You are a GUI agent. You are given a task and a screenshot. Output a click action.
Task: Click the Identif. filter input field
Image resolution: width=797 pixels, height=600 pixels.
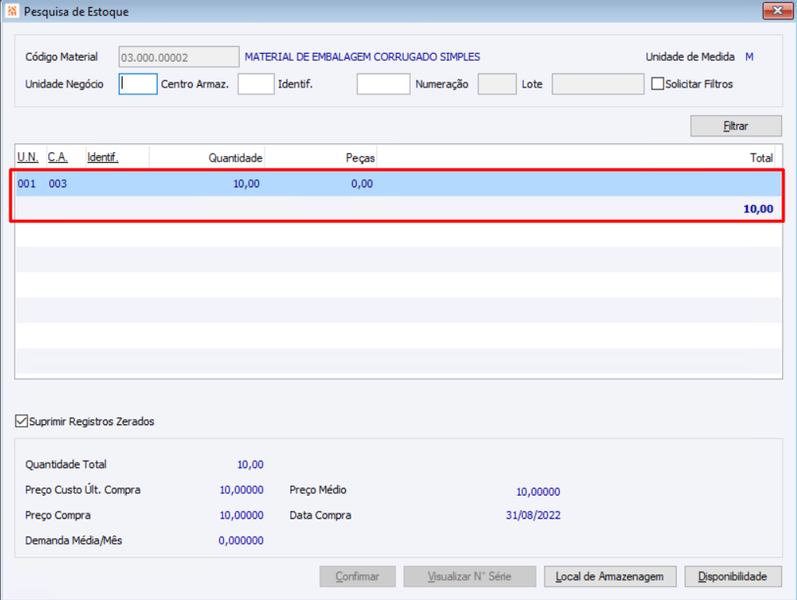383,84
